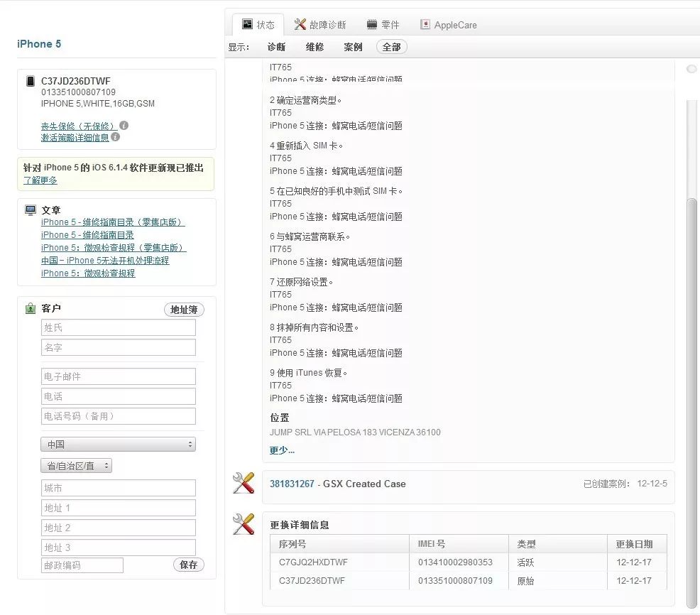
Task: Click the 活跃 type cell
Action: tap(558, 562)
